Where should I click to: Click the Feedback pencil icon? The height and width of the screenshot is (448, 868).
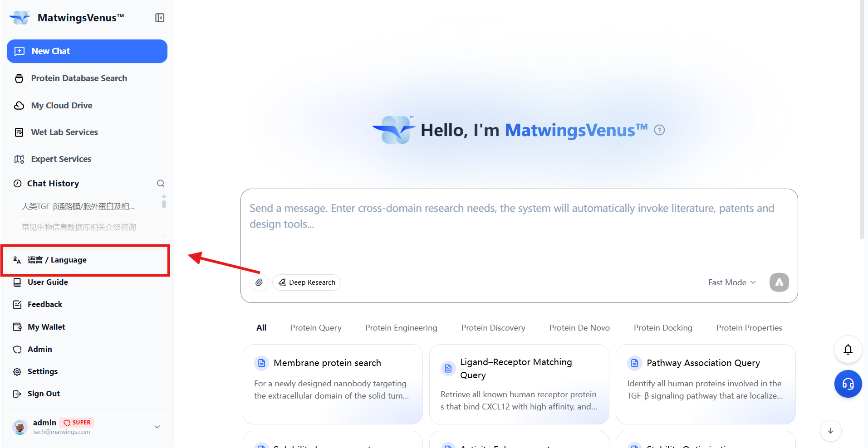tap(17, 304)
